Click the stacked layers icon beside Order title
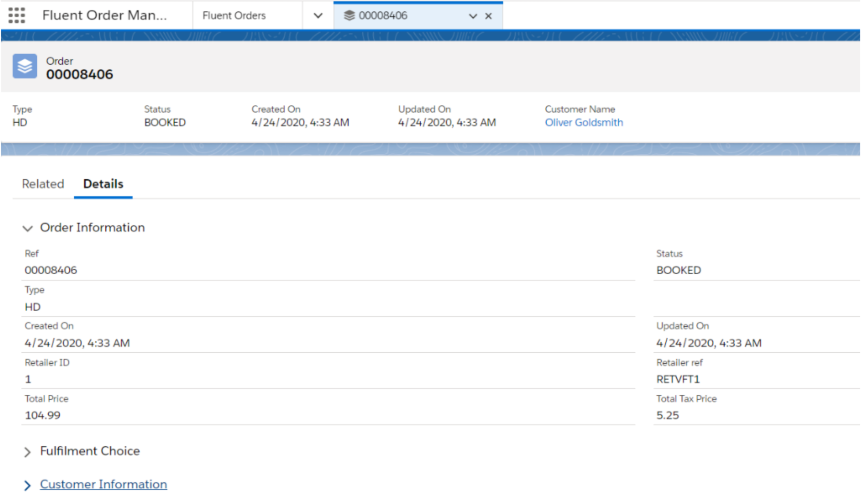 click(24, 66)
